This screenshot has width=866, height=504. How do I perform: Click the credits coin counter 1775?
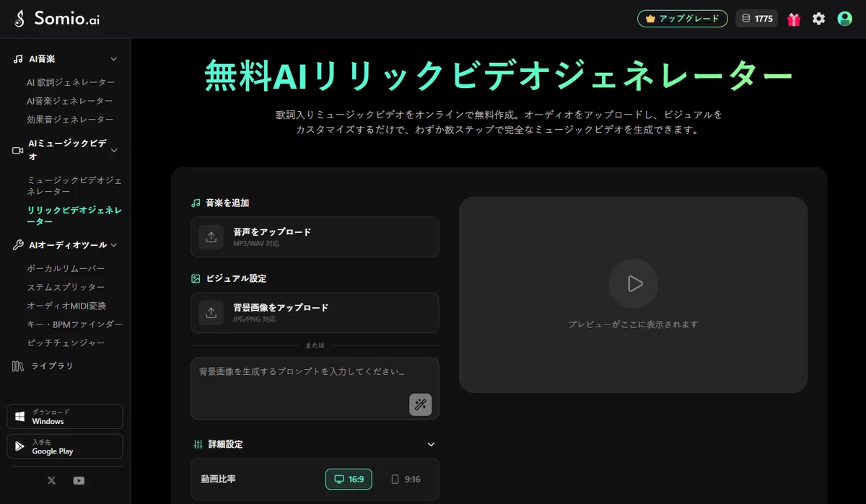tap(756, 19)
